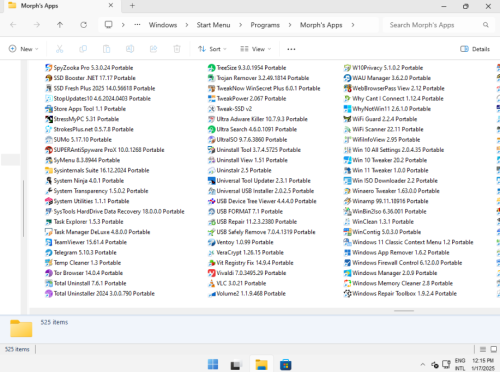
Task: Switch to details list view in status bar
Action: [483, 349]
